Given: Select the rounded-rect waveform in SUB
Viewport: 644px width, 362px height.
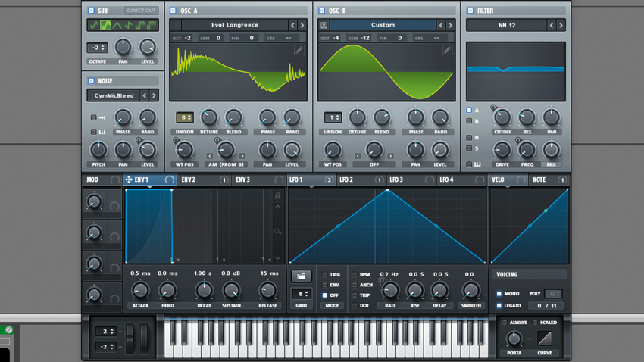Looking at the screenshot, I should click(105, 26).
